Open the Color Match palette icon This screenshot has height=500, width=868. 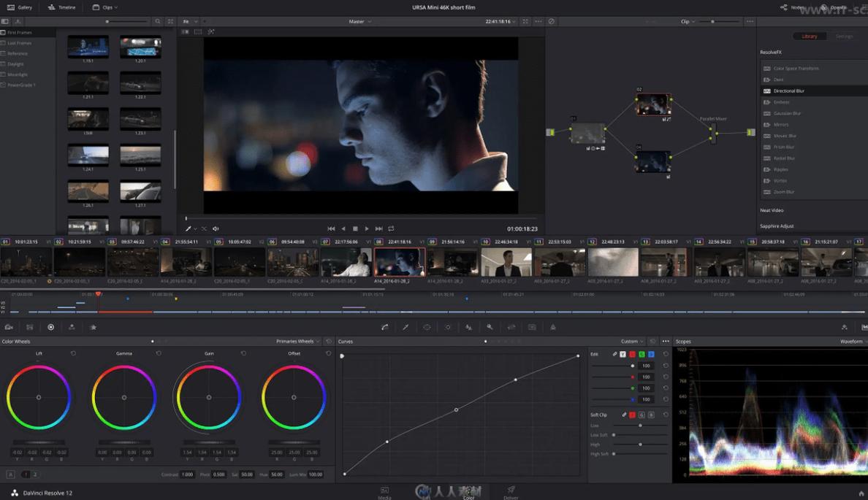30,328
